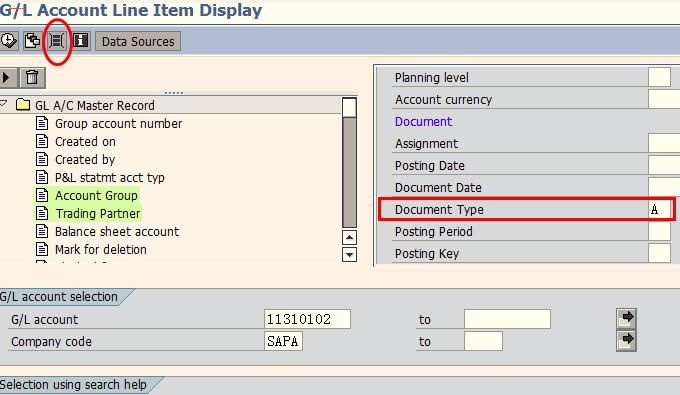Click G/L account field with 11310102

point(307,319)
